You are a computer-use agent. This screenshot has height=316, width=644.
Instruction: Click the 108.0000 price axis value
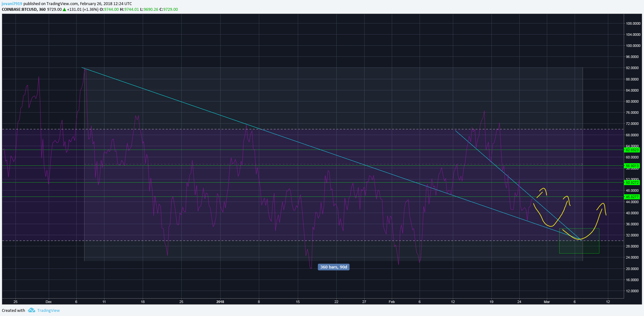tap(633, 23)
